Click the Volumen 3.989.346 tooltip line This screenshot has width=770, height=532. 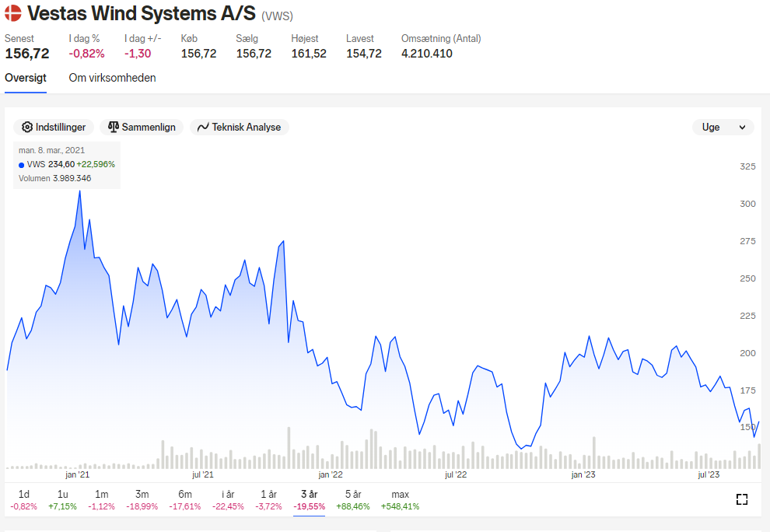tap(55, 178)
